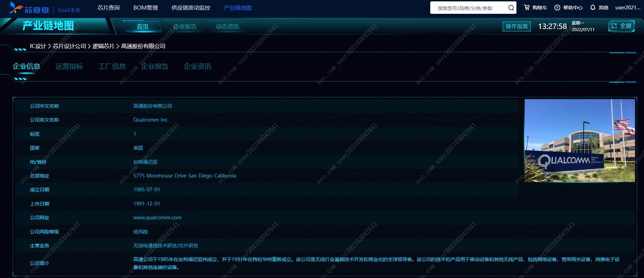The height and width of the screenshot is (278, 644).
Task: Click 芯片设计公司 breadcrumb
Action: 69,46
